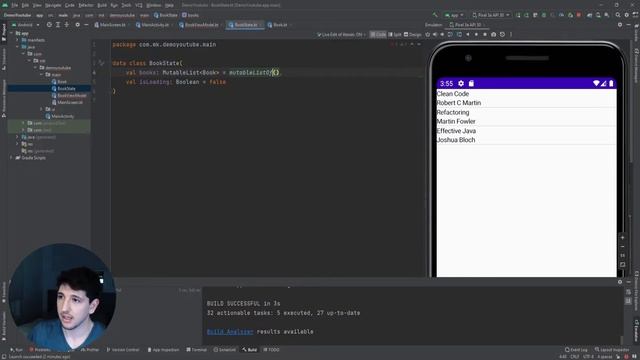Viewport: 640px width, 360px height.
Task: Click the emulator rotate left icon
Action: tap(450, 35)
